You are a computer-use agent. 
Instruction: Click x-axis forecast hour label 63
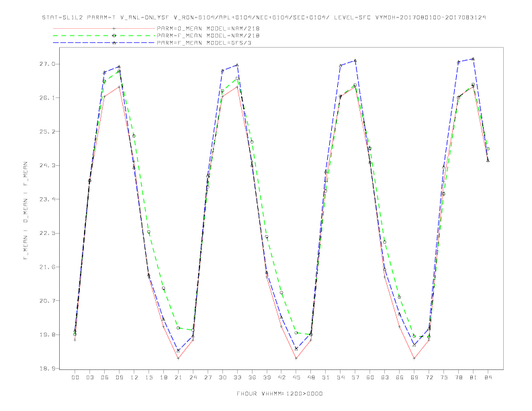(385, 377)
